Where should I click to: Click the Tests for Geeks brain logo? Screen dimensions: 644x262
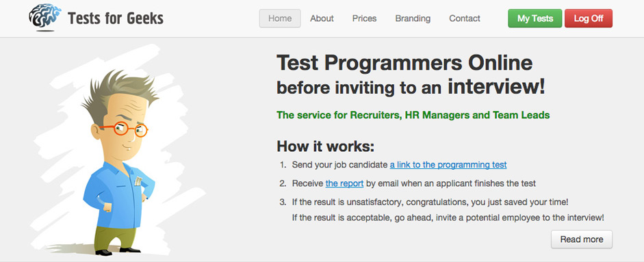[44, 18]
